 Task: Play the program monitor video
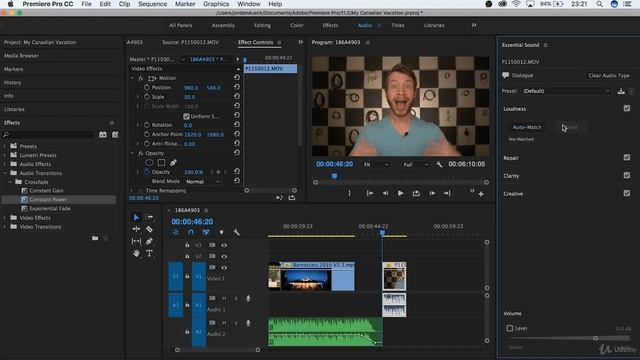tap(400, 193)
